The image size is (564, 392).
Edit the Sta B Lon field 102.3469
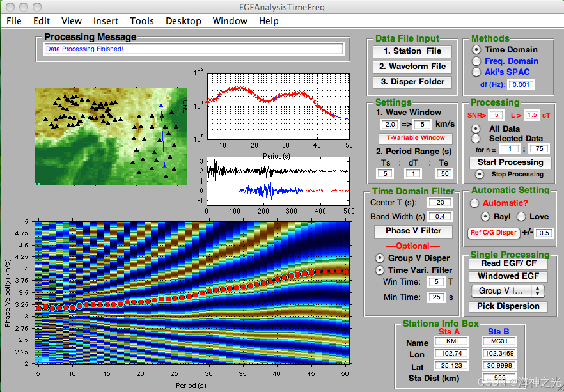[x=499, y=354]
